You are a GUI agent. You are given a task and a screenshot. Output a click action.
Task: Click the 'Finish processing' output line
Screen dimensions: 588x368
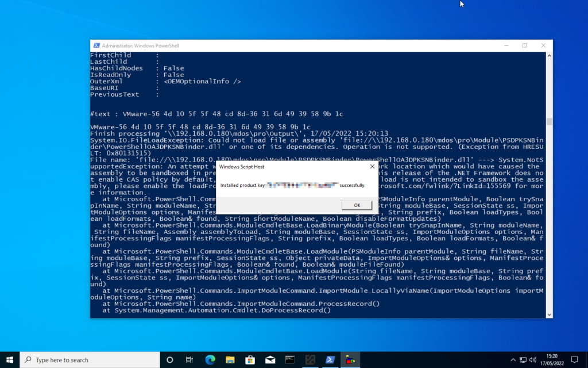point(239,133)
